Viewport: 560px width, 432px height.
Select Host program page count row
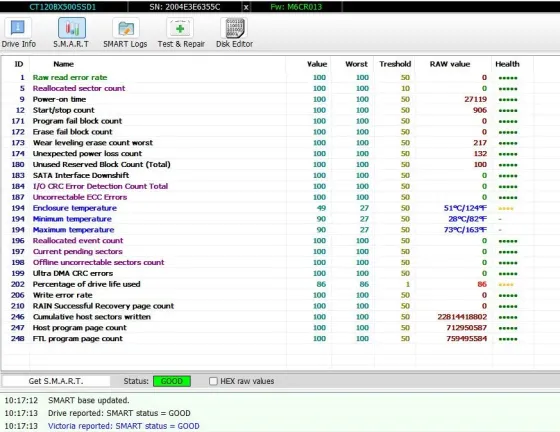[x=268, y=328]
